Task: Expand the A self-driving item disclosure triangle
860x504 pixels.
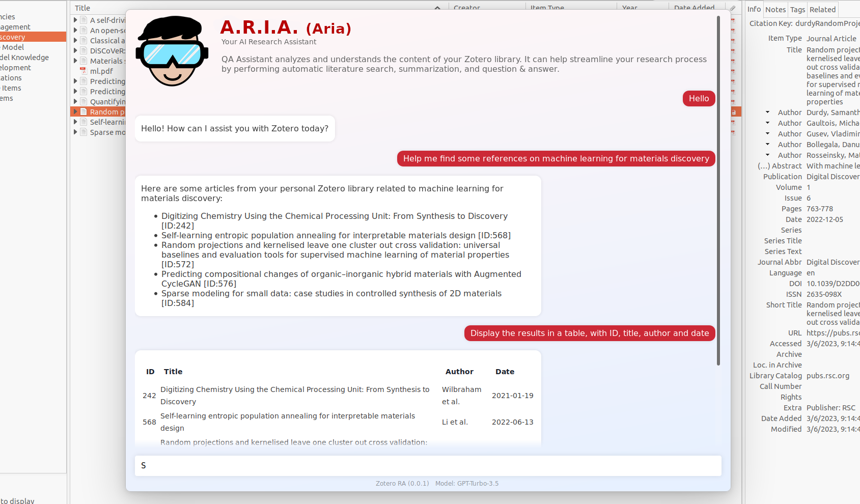Action: click(75, 20)
